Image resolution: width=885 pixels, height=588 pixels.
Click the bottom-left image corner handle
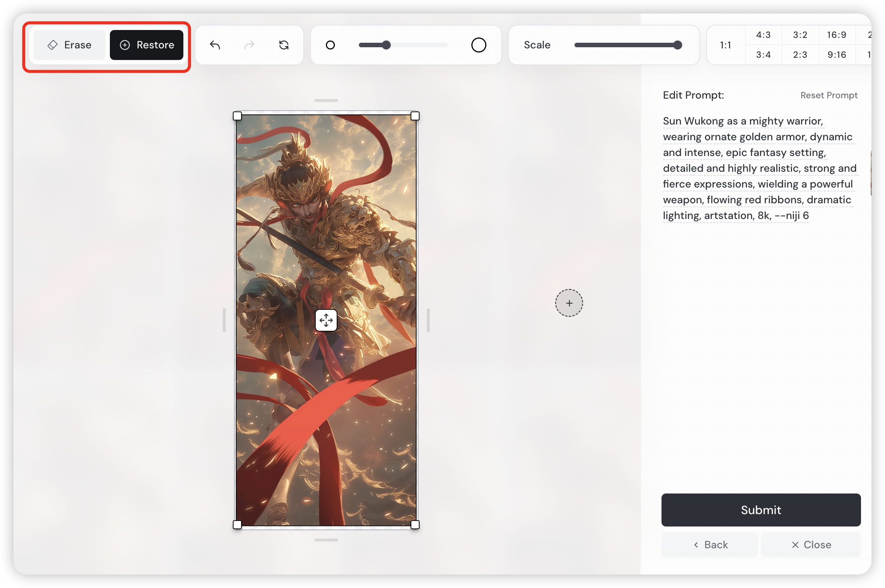(x=237, y=525)
